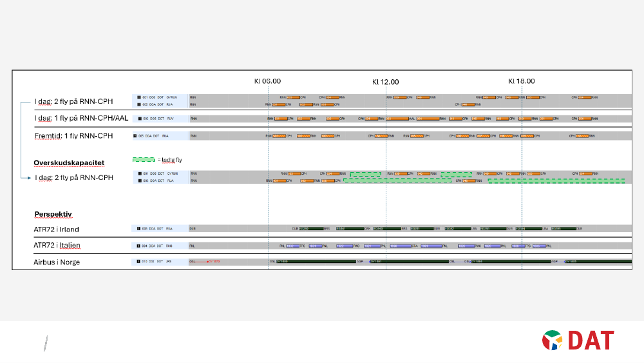Select the aircraft icon in the Airbus i Norge row
The image size is (644, 363).
pyautogui.click(x=135, y=262)
